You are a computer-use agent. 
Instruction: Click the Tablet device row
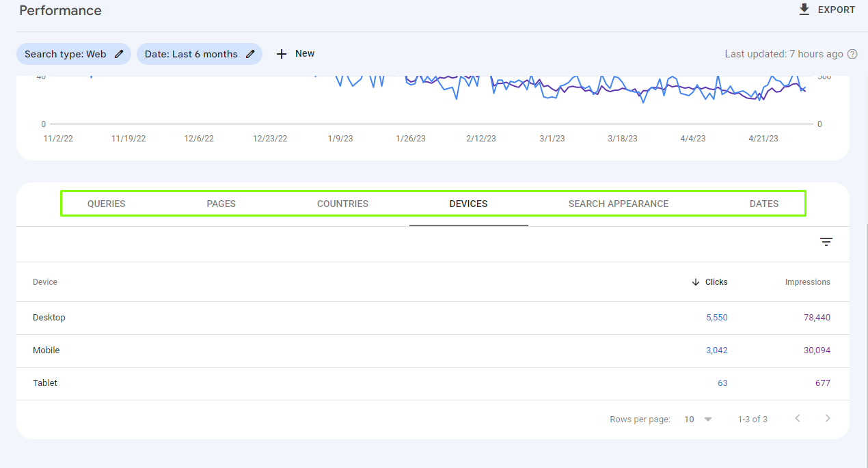pos(45,383)
